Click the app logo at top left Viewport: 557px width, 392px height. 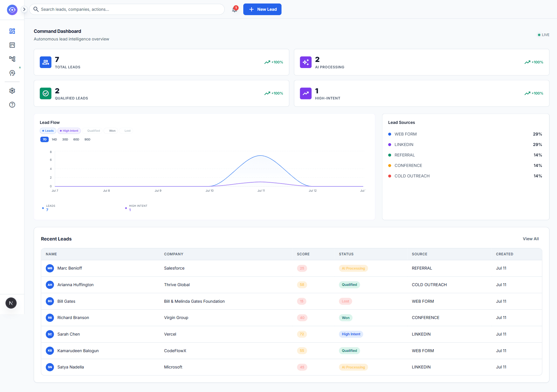[x=12, y=10]
